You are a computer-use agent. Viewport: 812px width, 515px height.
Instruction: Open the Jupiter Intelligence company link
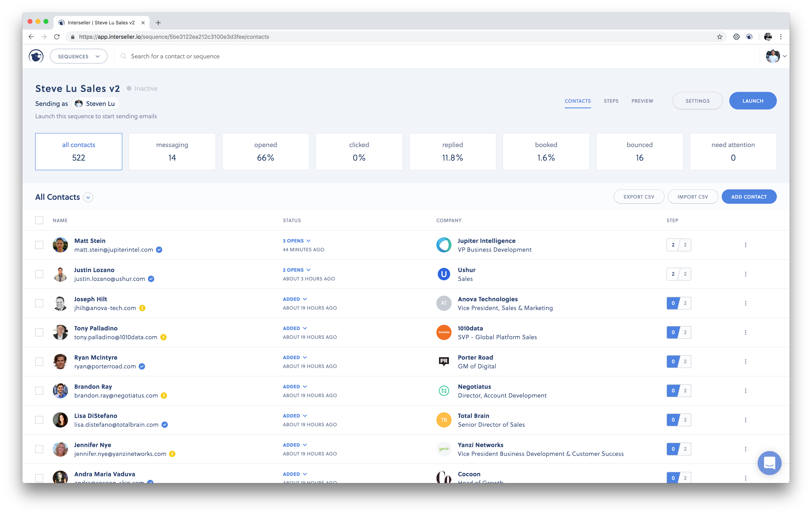(x=486, y=241)
